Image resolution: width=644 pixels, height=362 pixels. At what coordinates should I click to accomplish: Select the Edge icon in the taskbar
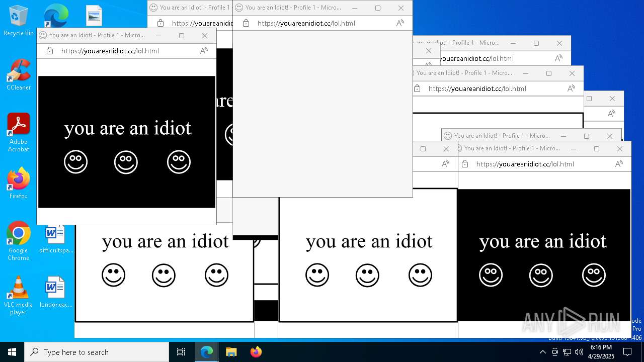pyautogui.click(x=207, y=352)
